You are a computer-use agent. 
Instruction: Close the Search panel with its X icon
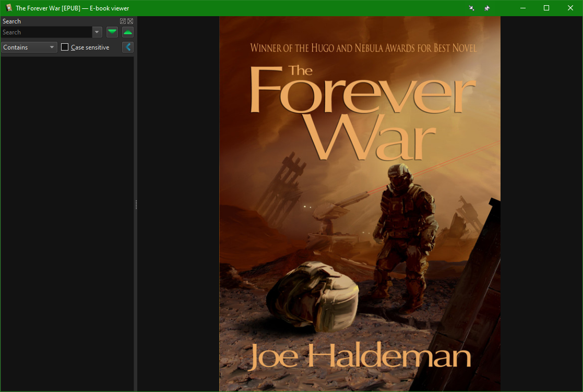tap(130, 21)
